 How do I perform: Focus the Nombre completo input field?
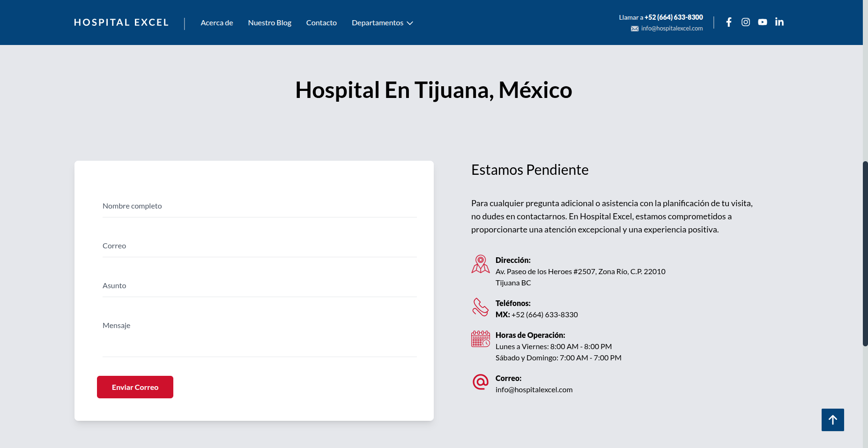point(260,206)
